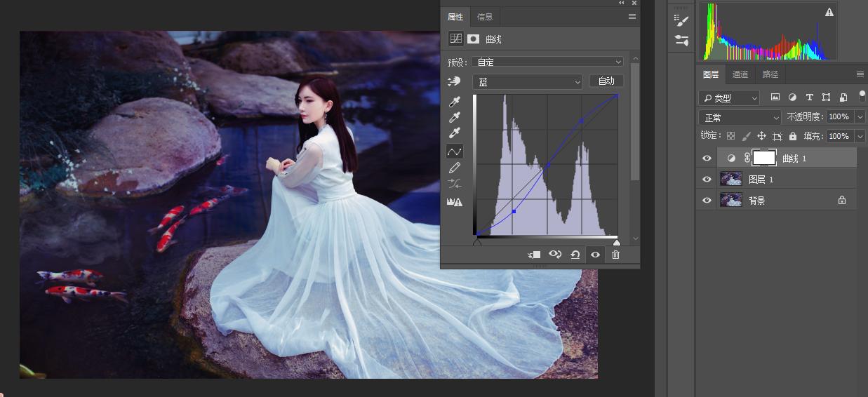The width and height of the screenshot is (868, 397).
Task: Reset curves to adjustment defaults
Action: (x=575, y=255)
